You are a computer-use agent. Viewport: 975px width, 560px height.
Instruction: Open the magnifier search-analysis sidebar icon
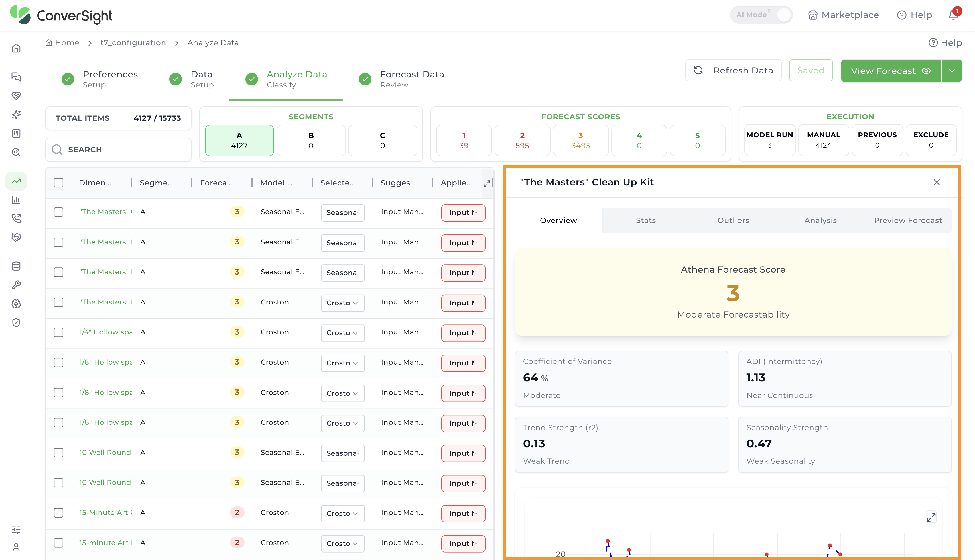pyautogui.click(x=16, y=152)
